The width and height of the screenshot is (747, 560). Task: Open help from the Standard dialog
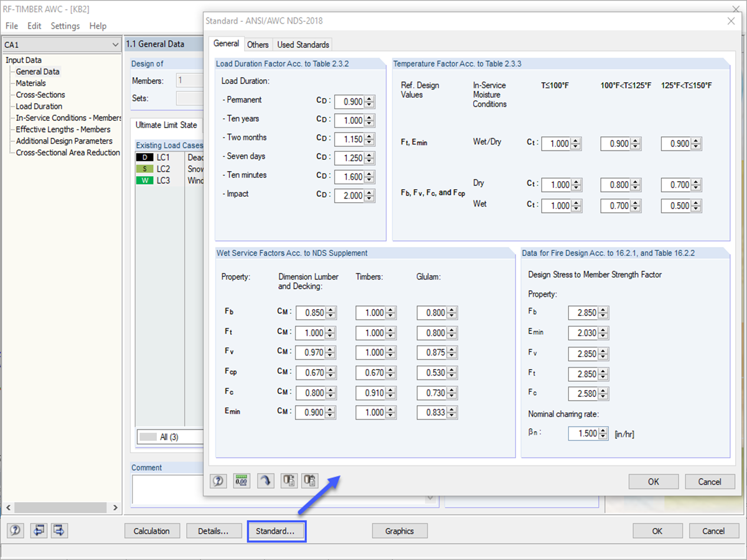[218, 480]
